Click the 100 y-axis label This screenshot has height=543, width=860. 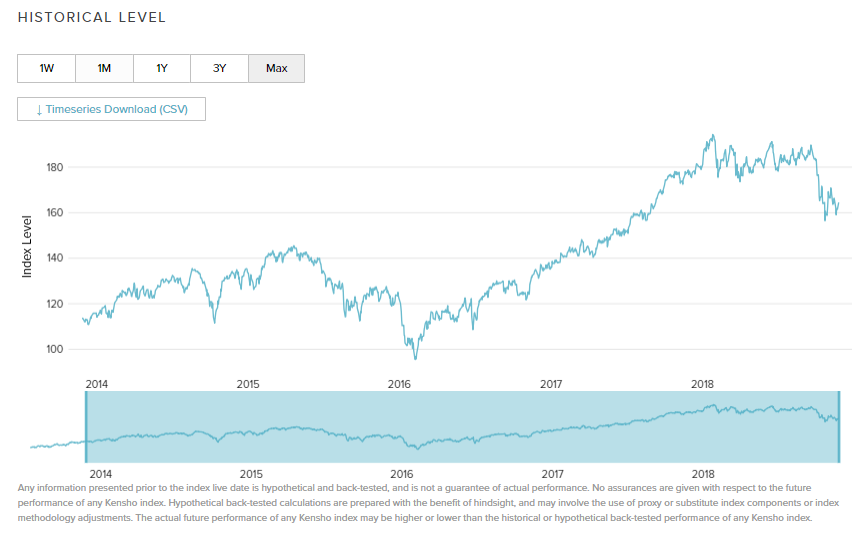54,349
